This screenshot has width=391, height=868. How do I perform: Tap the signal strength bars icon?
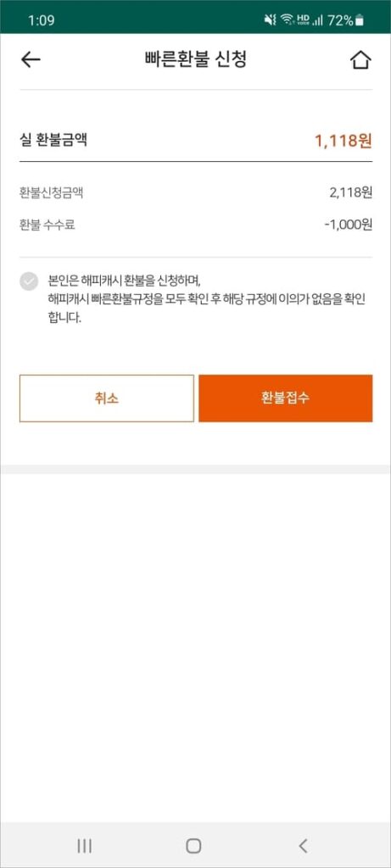pyautogui.click(x=318, y=21)
